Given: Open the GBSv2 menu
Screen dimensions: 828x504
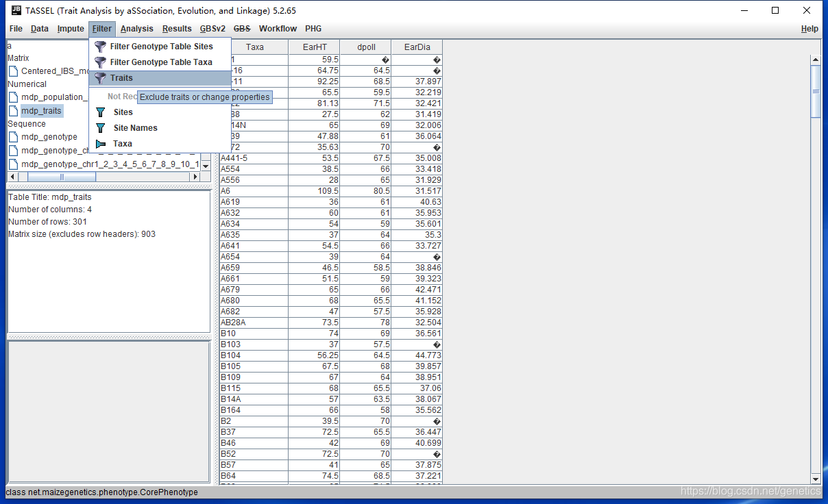Looking at the screenshot, I should [212, 29].
